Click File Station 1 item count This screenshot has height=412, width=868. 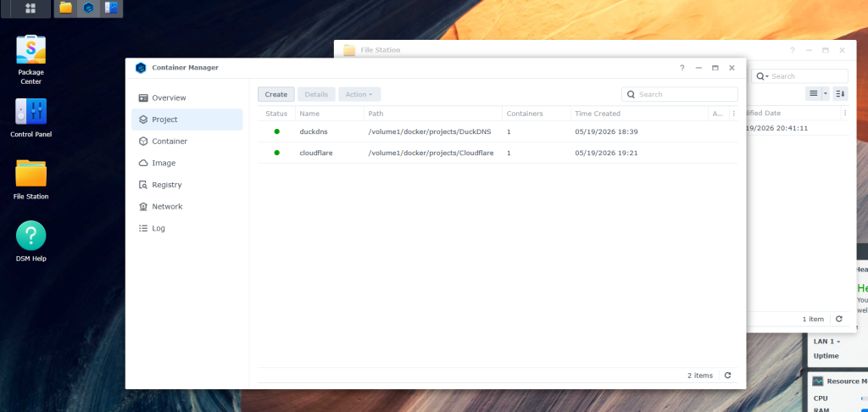813,319
